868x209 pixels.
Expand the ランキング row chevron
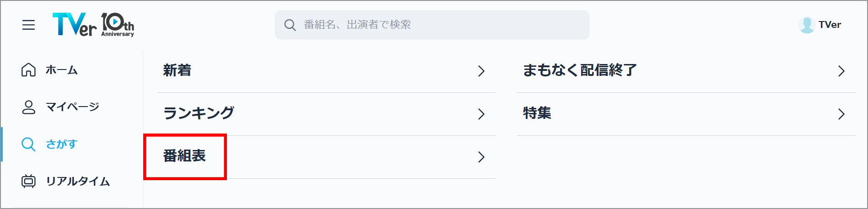[481, 114]
